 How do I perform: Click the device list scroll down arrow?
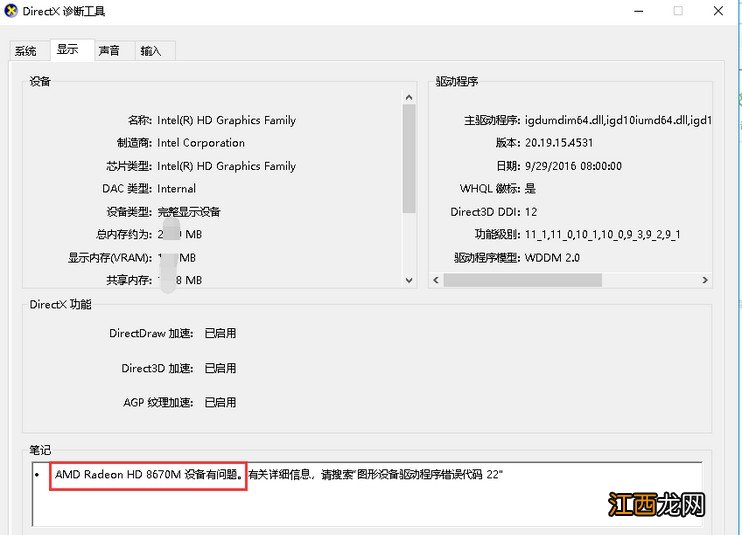coord(409,281)
